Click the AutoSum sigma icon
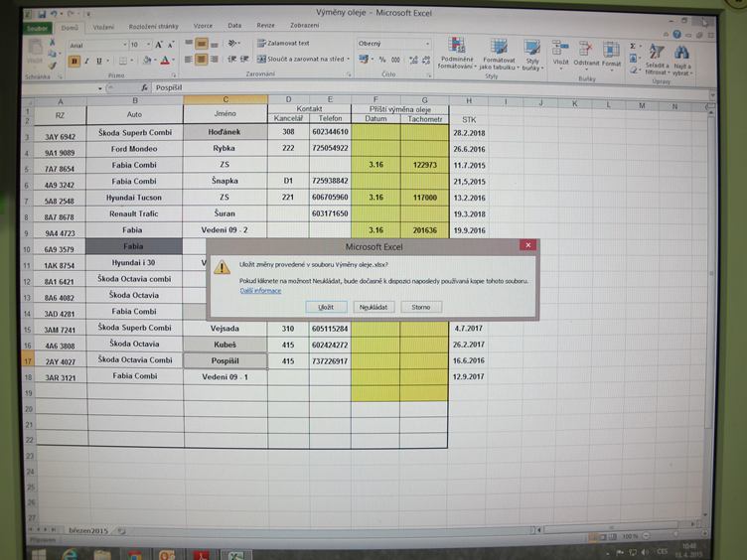 point(633,47)
